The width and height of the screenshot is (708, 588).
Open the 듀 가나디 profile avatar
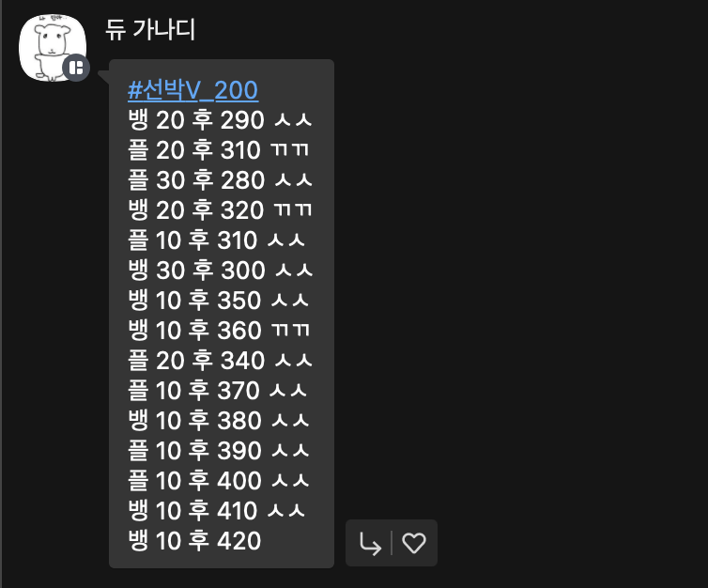click(x=53, y=47)
